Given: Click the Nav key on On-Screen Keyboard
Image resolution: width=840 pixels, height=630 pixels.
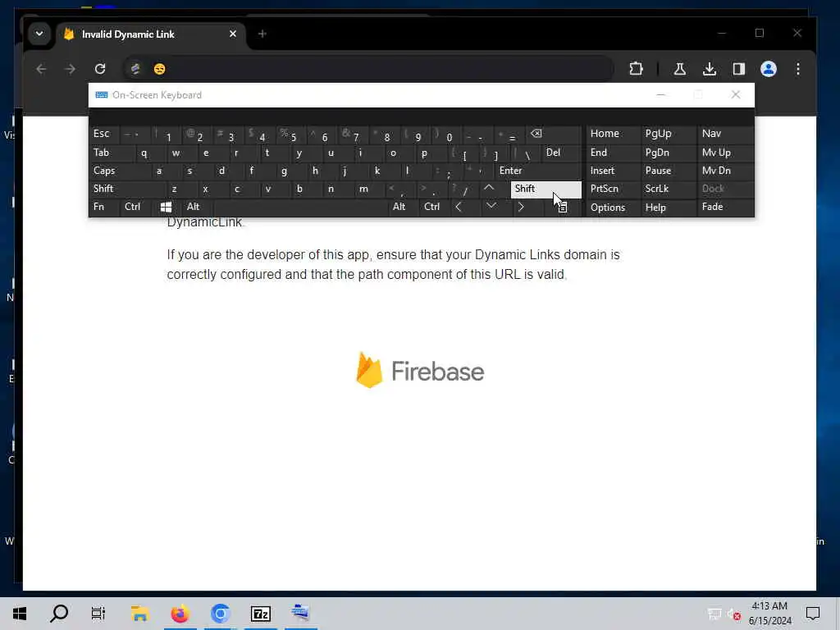Looking at the screenshot, I should pos(725,134).
